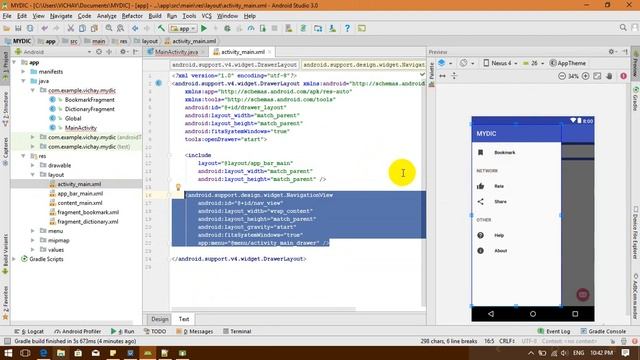Open the Refactor menu
640x360 pixels.
(132, 16)
